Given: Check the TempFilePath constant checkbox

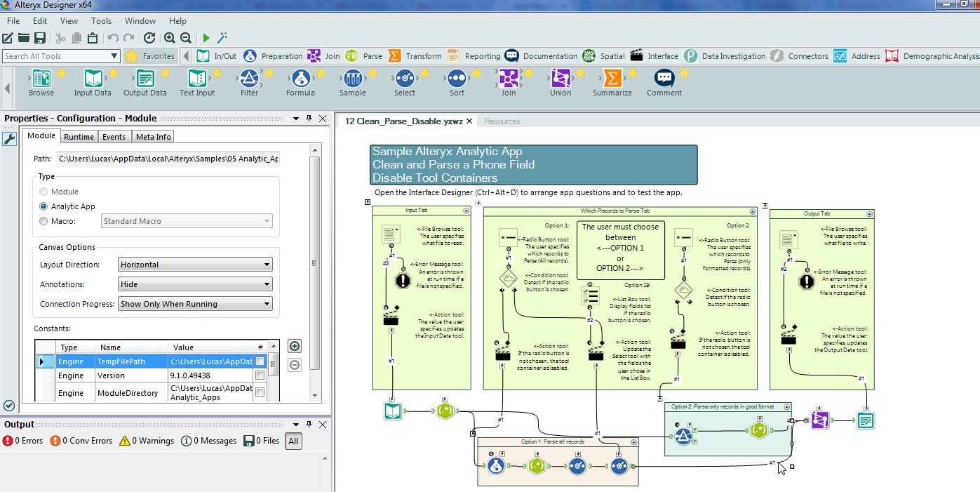Looking at the screenshot, I should pyautogui.click(x=260, y=361).
